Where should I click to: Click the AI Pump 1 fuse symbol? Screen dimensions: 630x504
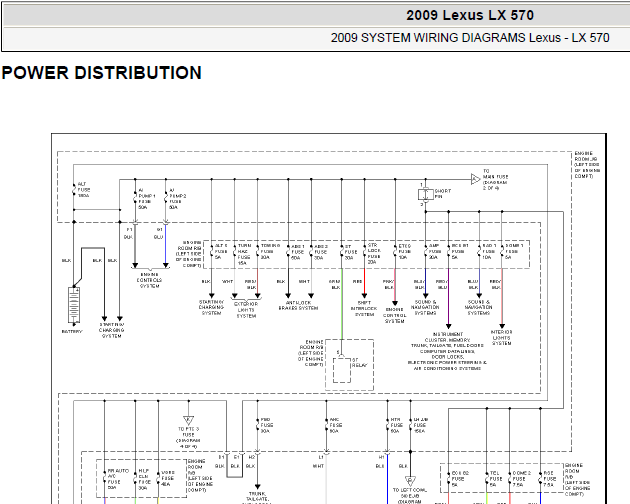135,199
